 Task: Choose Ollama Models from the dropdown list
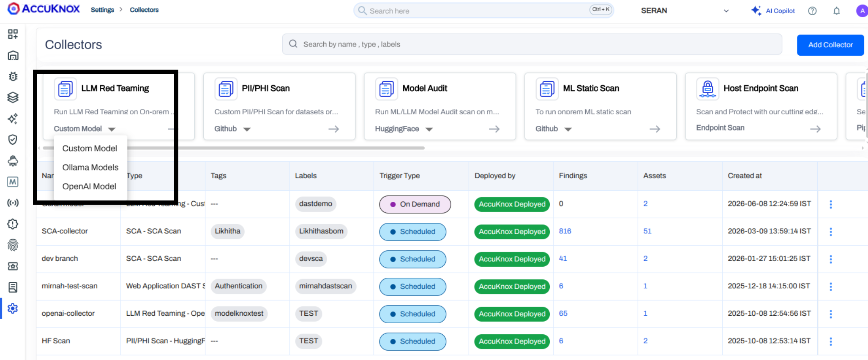[x=90, y=167]
